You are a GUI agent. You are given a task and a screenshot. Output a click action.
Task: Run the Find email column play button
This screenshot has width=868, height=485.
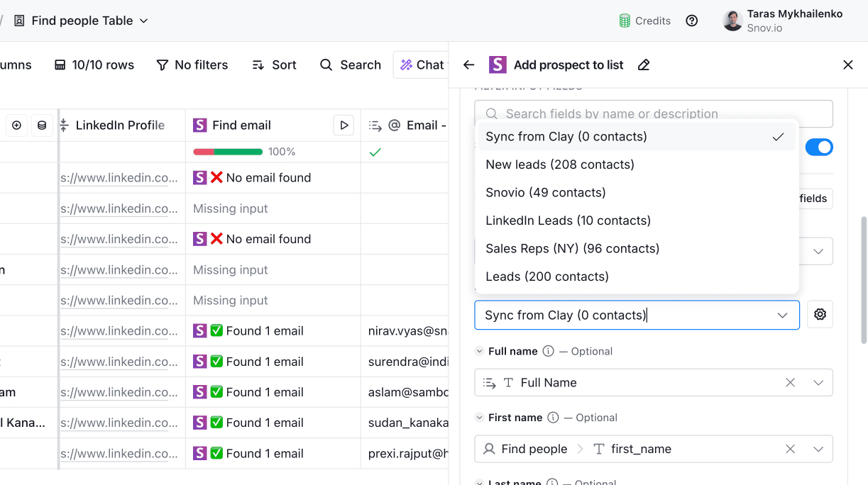tap(344, 126)
